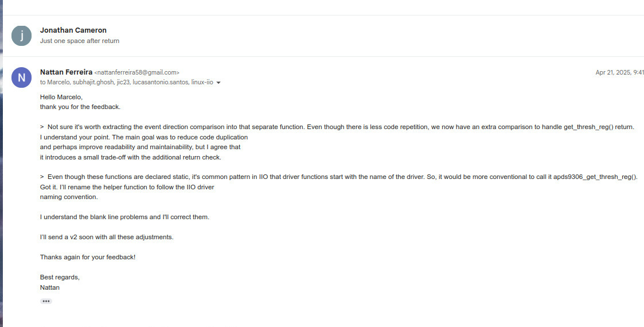644x327 pixels.
Task: Click the 'I'll send a v2 soon' line
Action: (107, 237)
